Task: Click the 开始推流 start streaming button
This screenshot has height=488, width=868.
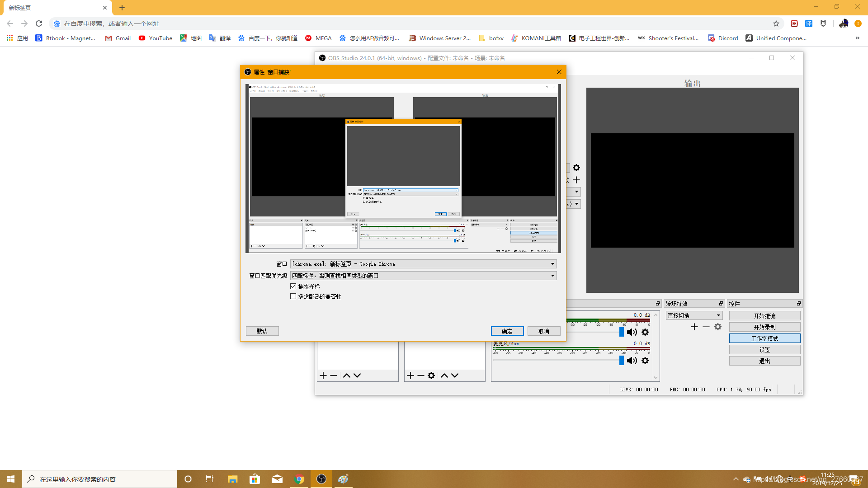Action: point(765,316)
